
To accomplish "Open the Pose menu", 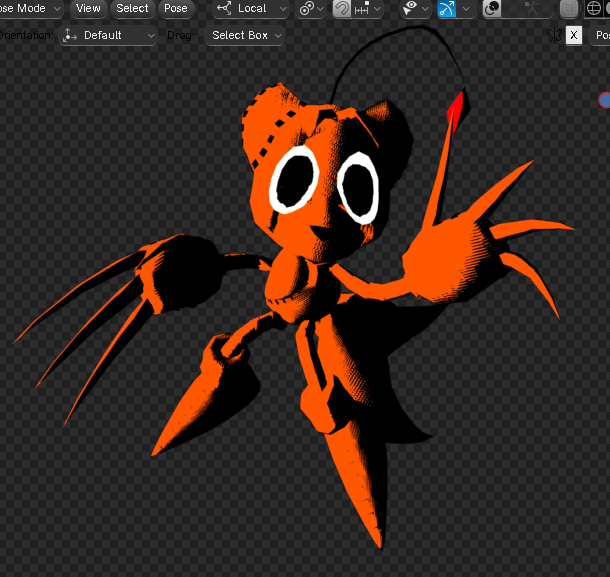I will tap(176, 8).
